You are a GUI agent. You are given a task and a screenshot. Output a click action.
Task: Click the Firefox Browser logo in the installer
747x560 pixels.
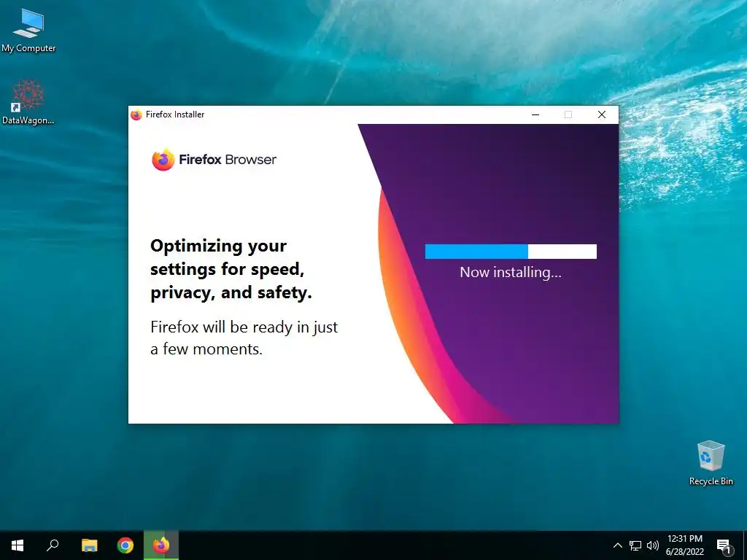[214, 160]
